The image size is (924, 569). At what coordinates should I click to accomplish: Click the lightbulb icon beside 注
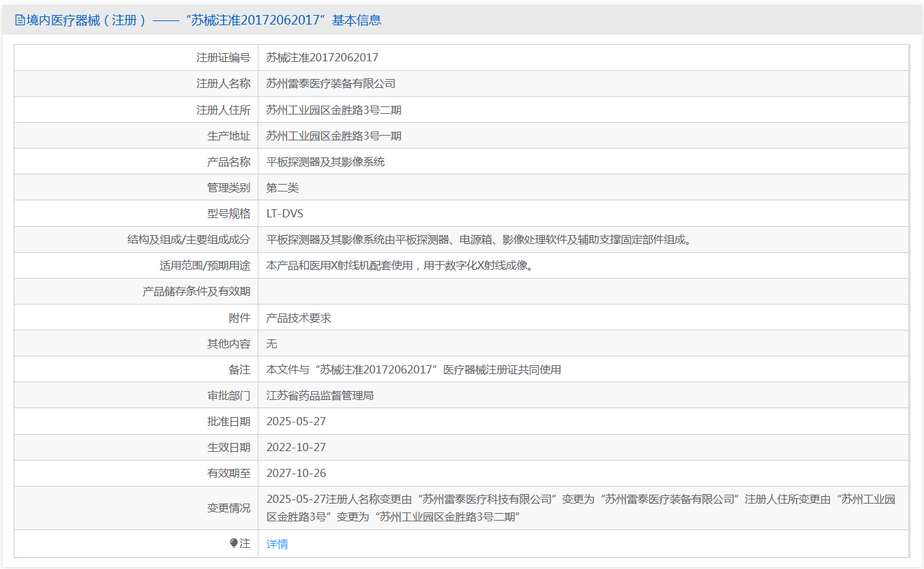[234, 543]
